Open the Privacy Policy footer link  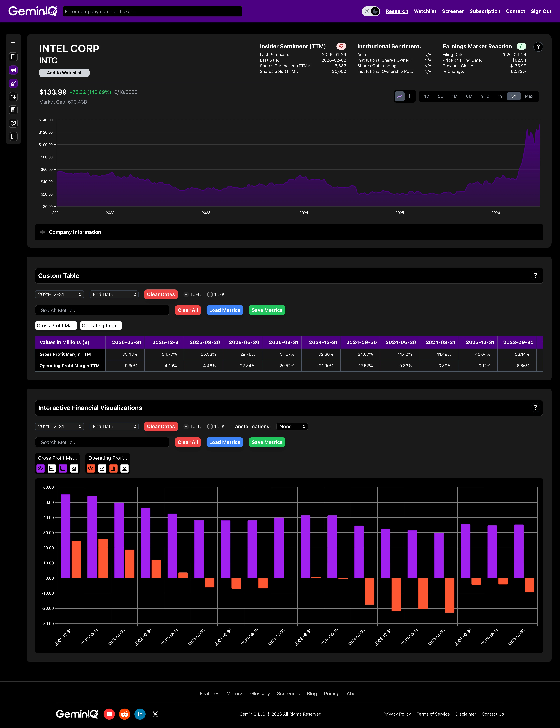tap(397, 714)
